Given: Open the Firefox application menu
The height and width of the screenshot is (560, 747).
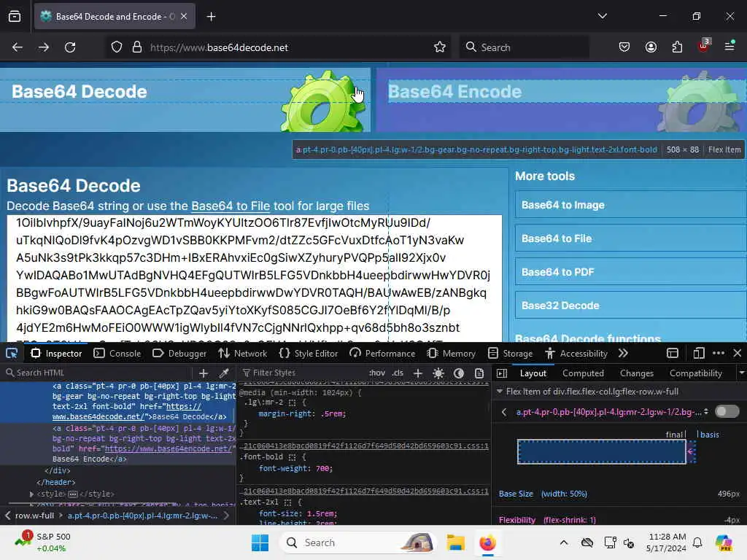Looking at the screenshot, I should (x=729, y=46).
